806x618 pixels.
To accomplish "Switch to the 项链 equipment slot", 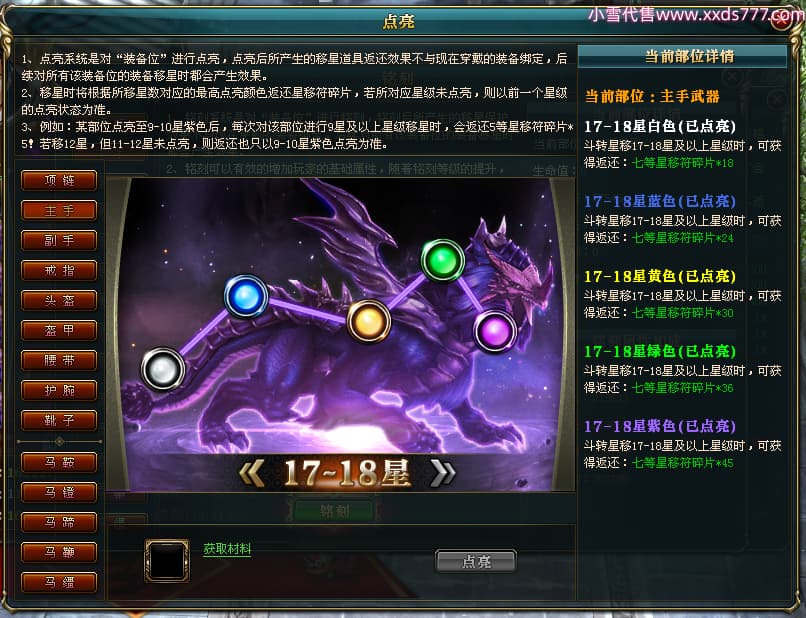I will pos(59,180).
